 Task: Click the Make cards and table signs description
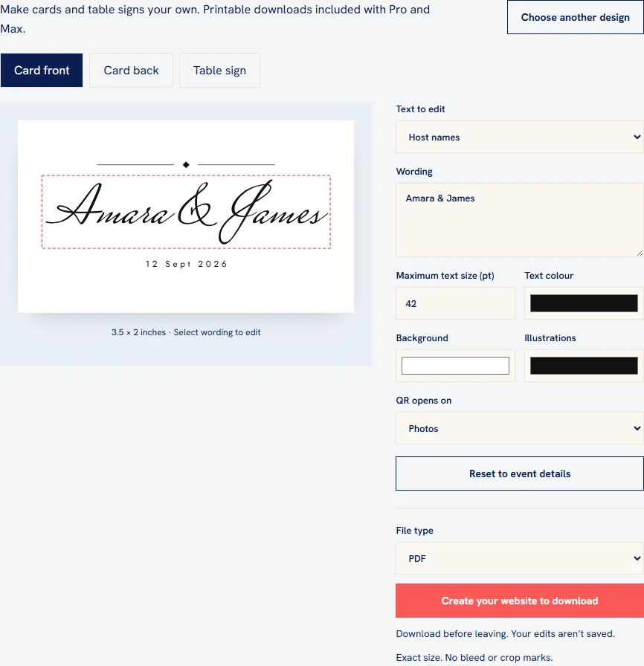point(215,19)
